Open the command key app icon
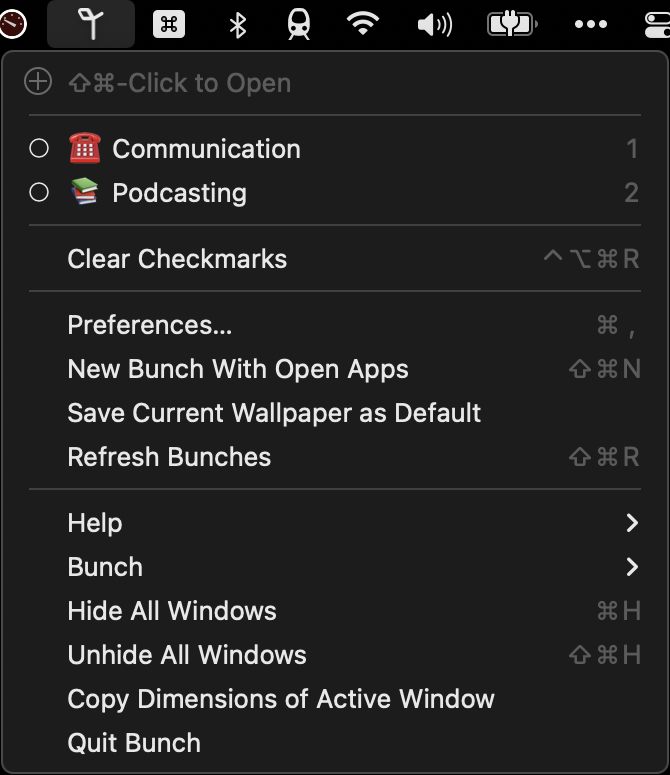Viewport: 670px width, 775px height. [169, 24]
